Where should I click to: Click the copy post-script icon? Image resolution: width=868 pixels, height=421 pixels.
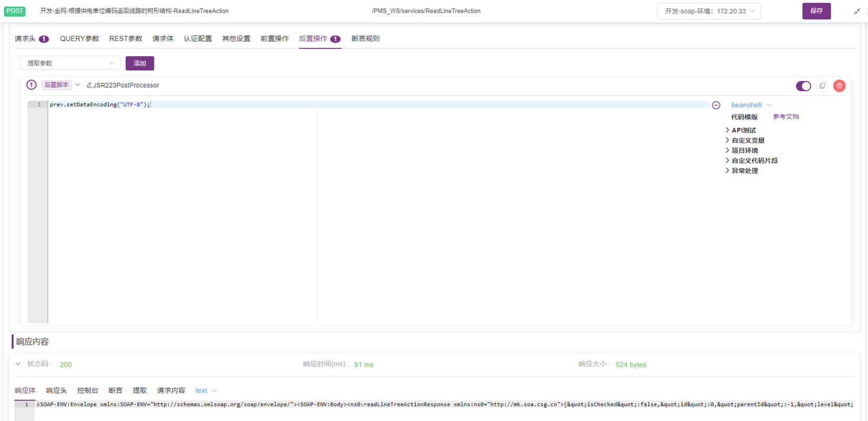coord(822,86)
